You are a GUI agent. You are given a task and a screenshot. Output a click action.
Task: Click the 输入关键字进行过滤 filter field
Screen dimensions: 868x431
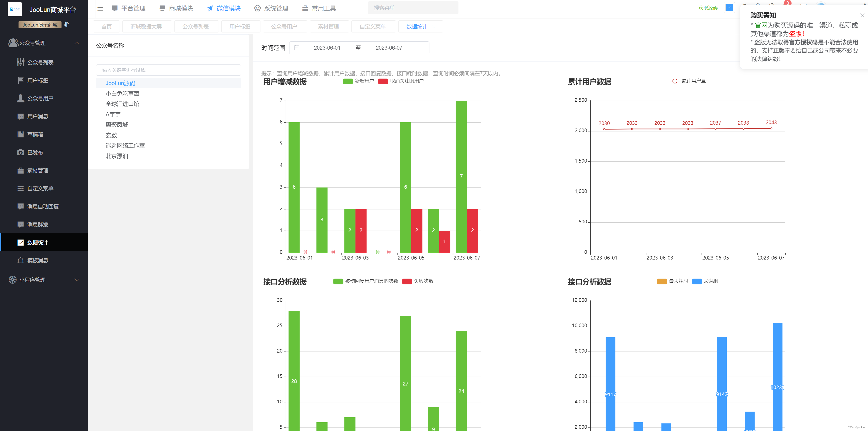tap(169, 70)
